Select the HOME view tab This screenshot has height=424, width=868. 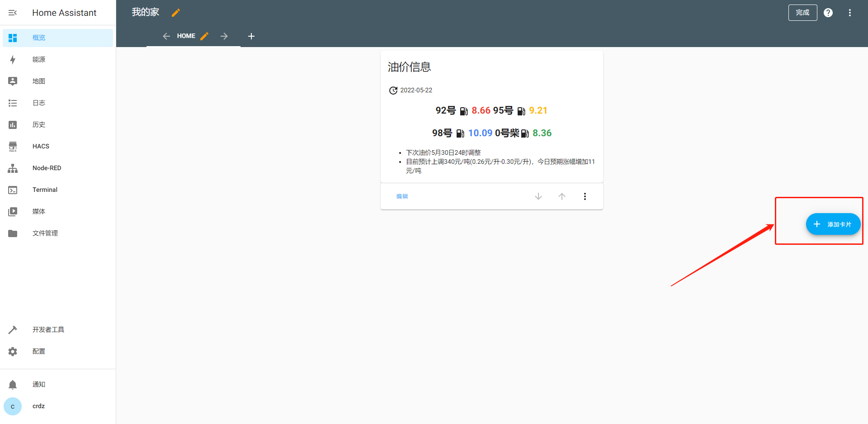(186, 36)
